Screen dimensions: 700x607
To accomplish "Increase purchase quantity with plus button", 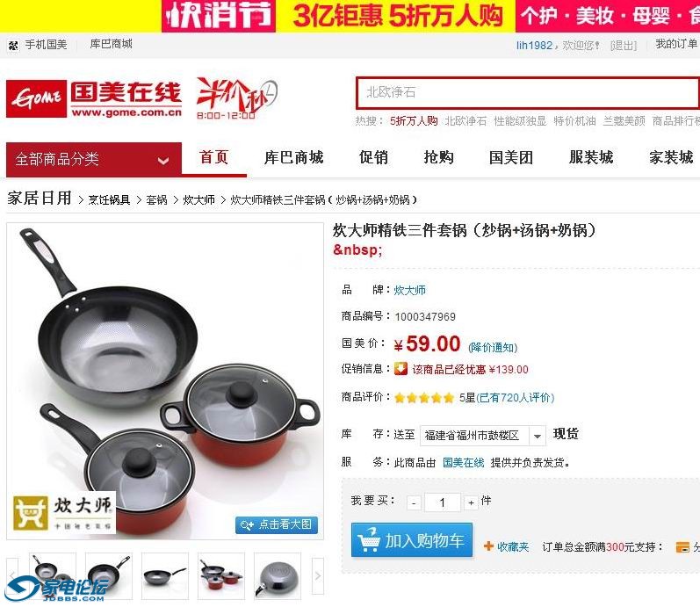I will click(471, 503).
